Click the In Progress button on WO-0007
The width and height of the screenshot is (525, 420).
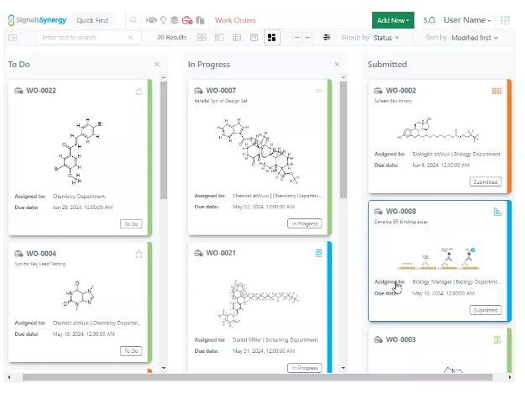[304, 223]
